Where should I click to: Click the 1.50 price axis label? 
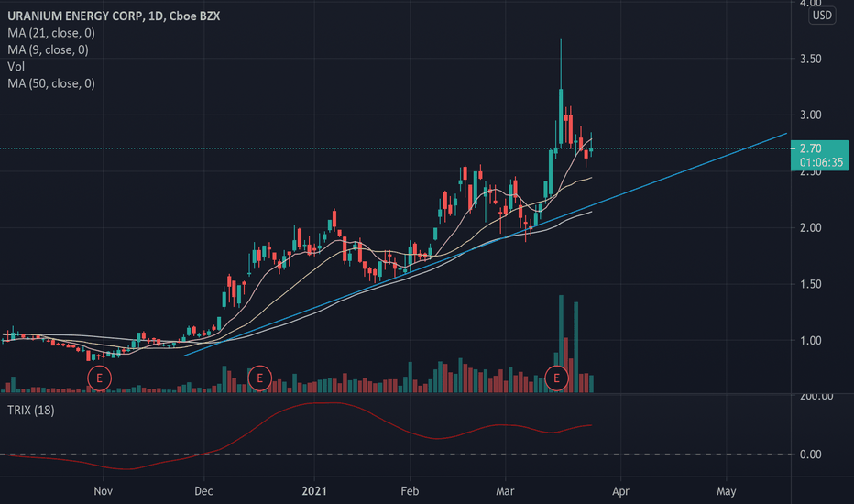pos(810,284)
